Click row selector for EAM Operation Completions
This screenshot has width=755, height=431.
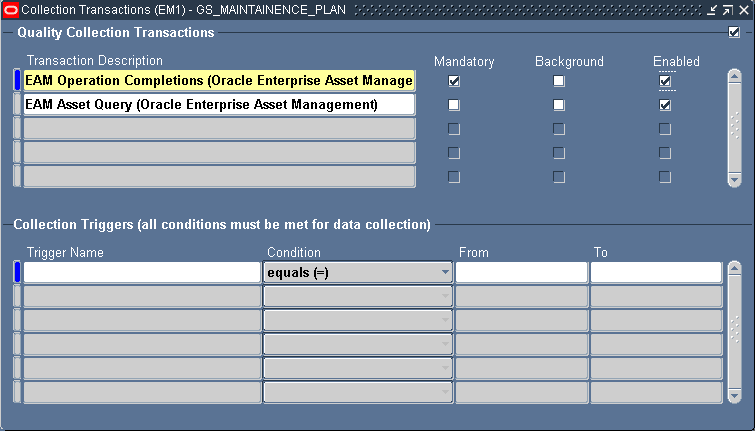tap(17, 80)
